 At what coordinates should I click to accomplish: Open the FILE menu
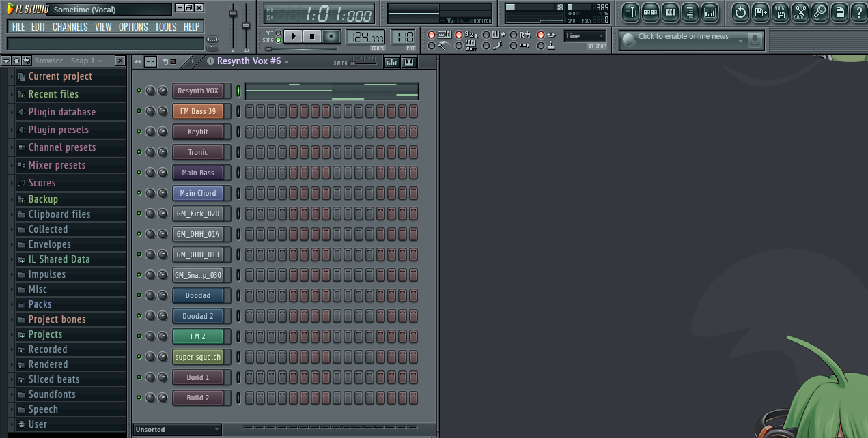(x=18, y=27)
